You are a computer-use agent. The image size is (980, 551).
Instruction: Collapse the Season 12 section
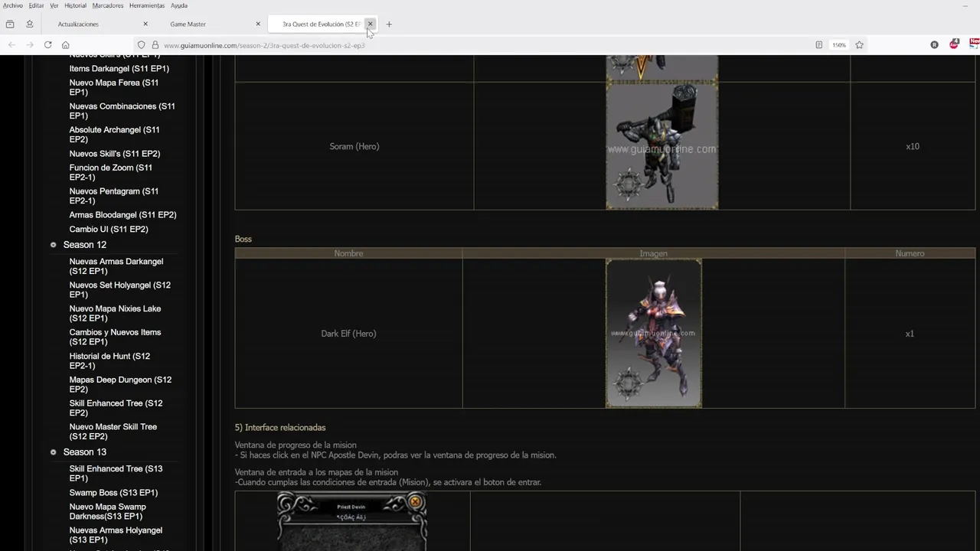(x=54, y=245)
